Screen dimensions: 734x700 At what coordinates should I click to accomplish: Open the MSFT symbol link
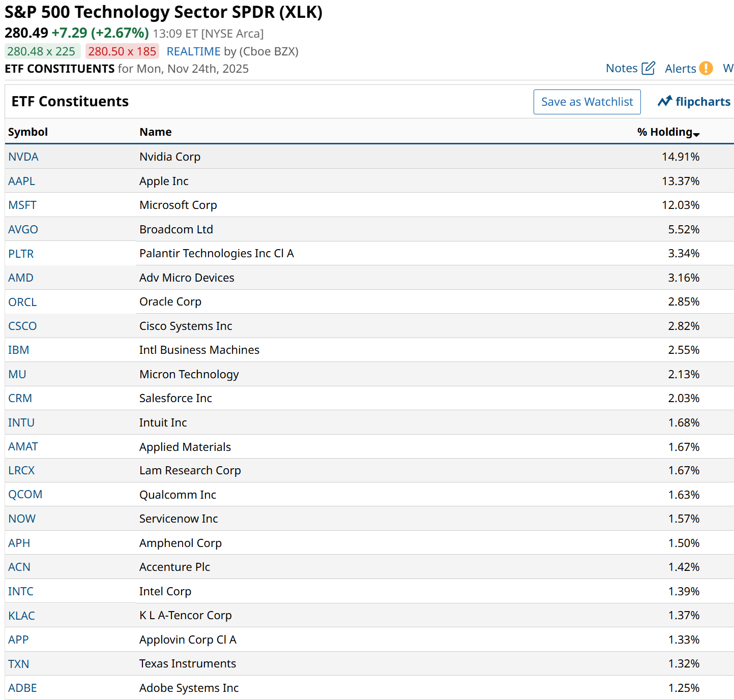(x=22, y=205)
